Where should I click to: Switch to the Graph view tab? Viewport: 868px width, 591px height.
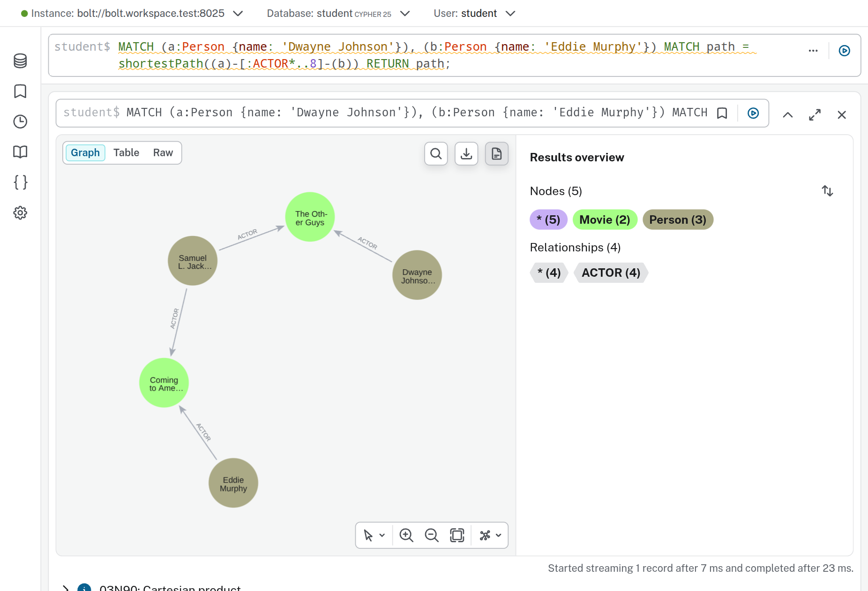(x=85, y=153)
